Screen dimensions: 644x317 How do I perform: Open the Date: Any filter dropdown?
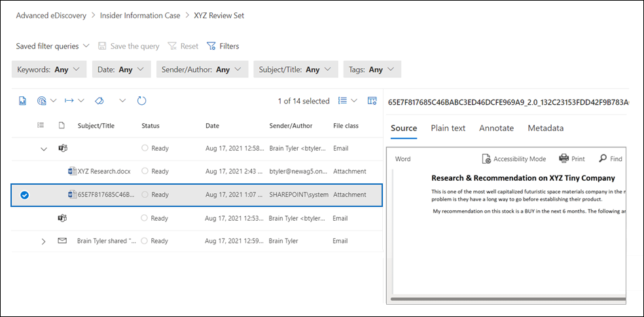(x=122, y=69)
